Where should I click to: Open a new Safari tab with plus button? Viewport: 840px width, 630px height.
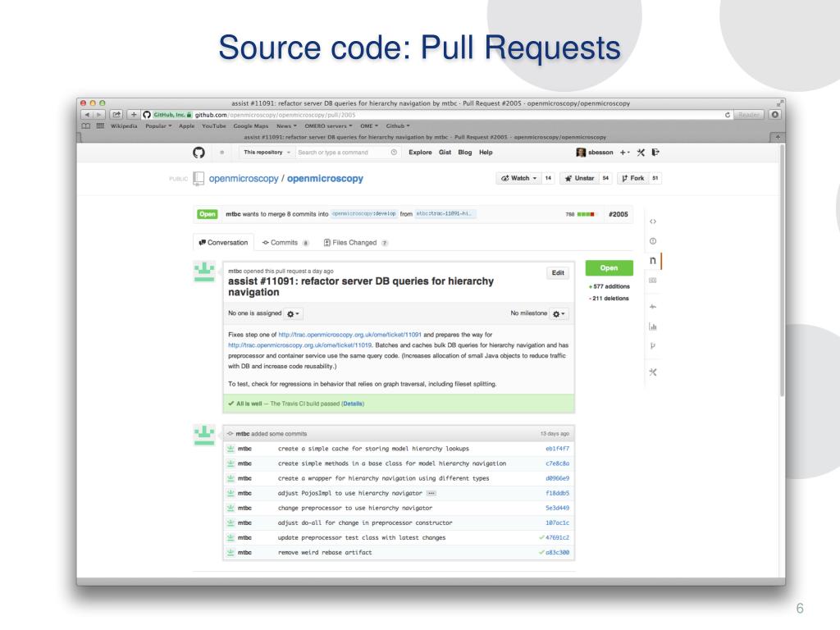coord(778,137)
